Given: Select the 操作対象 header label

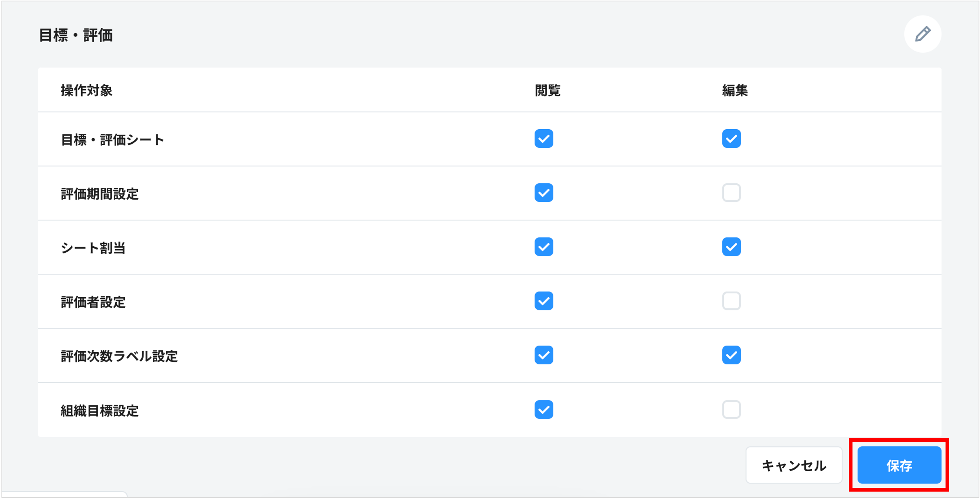Looking at the screenshot, I should [86, 90].
